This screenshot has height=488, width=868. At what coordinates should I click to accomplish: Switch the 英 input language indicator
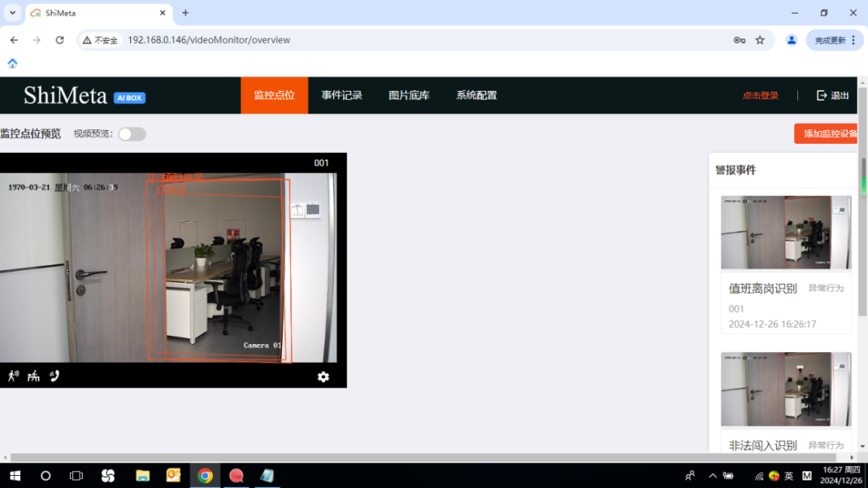point(789,476)
